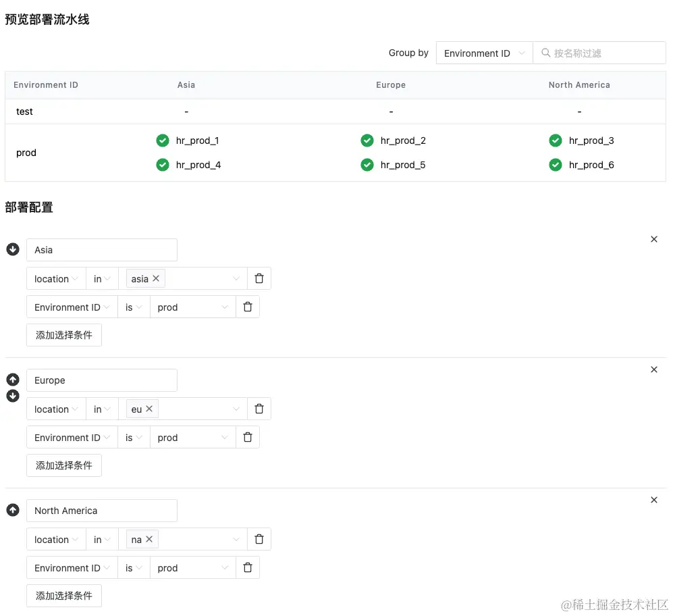Remove the asia tag from location

(x=156, y=278)
